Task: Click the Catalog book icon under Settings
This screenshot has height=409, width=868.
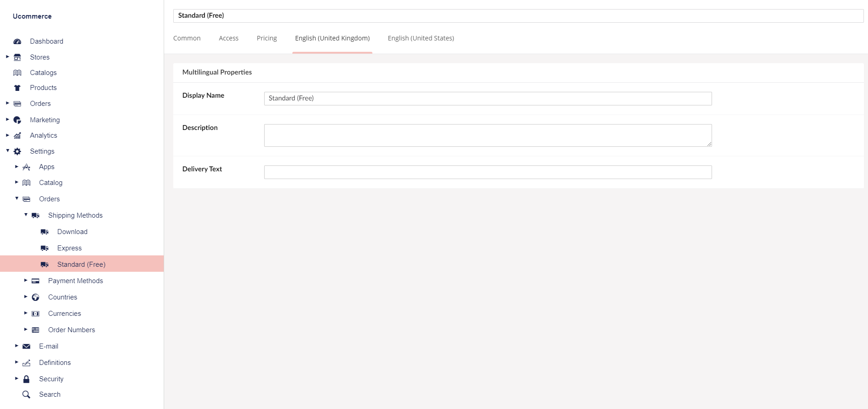Action: click(x=26, y=183)
